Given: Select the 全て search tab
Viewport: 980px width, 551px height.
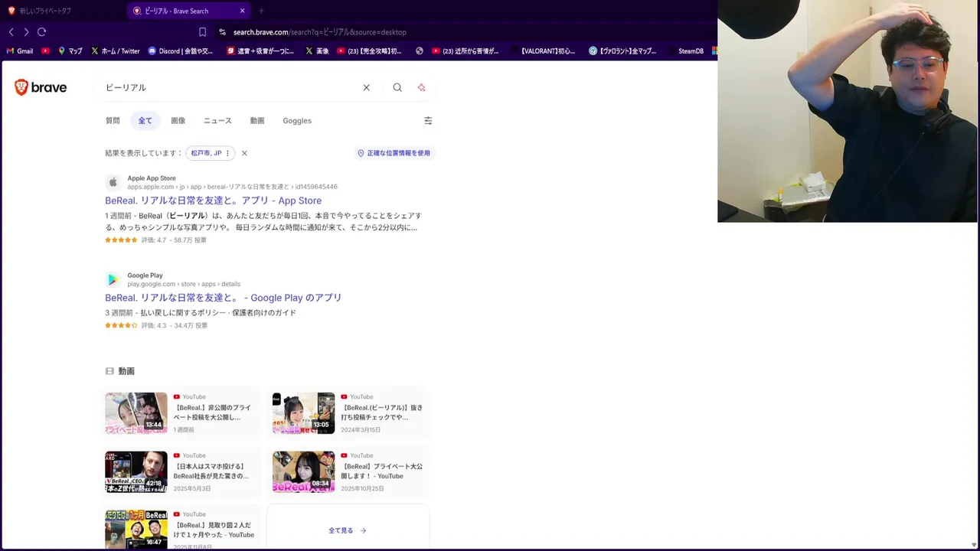Looking at the screenshot, I should click(145, 120).
